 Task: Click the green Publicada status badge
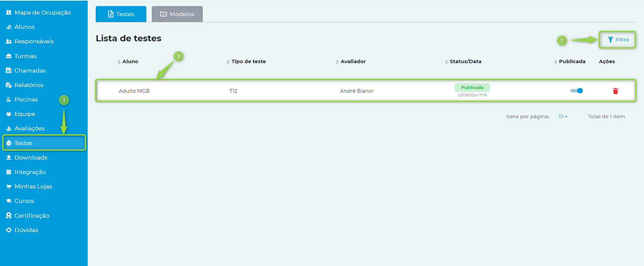pyautogui.click(x=472, y=87)
